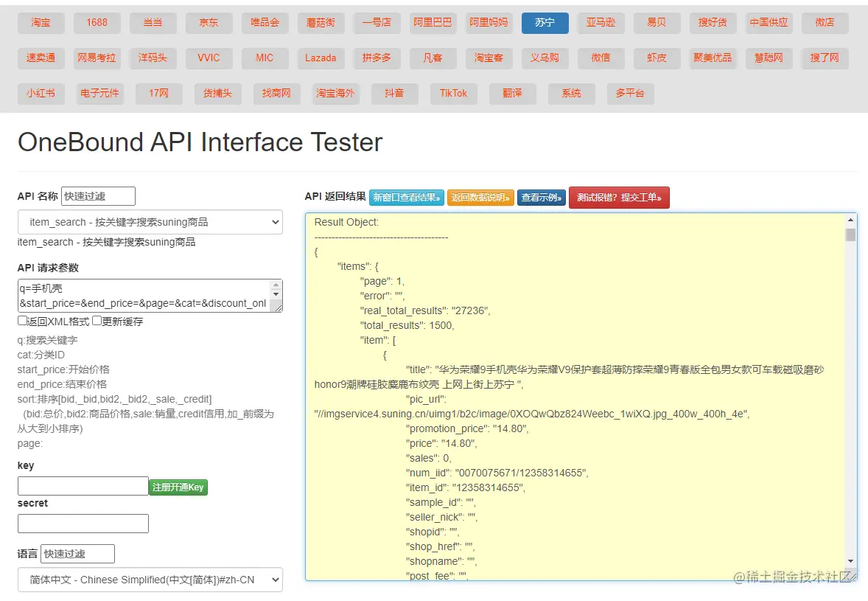
Task: Select the 翻译 tab
Action: coord(513,94)
